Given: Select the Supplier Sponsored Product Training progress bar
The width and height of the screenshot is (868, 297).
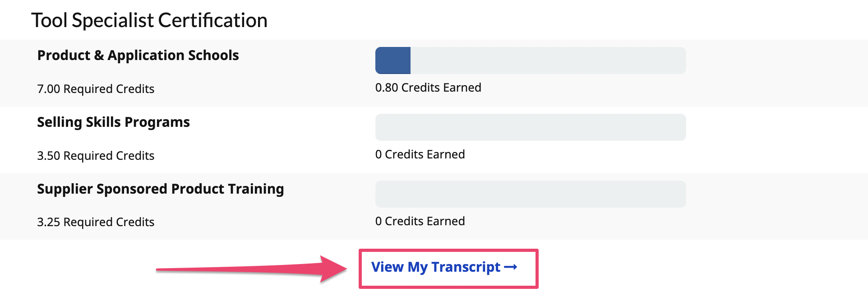Looking at the screenshot, I should [x=530, y=194].
